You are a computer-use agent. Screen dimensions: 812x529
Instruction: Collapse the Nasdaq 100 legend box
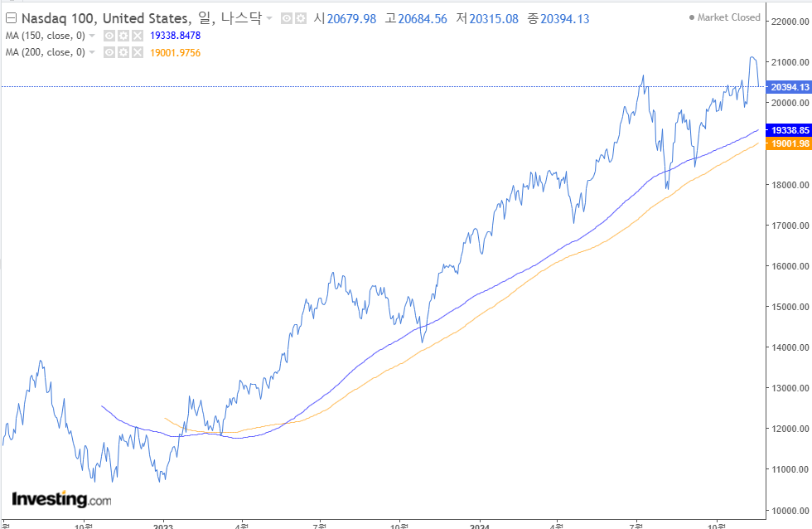(x=11, y=18)
